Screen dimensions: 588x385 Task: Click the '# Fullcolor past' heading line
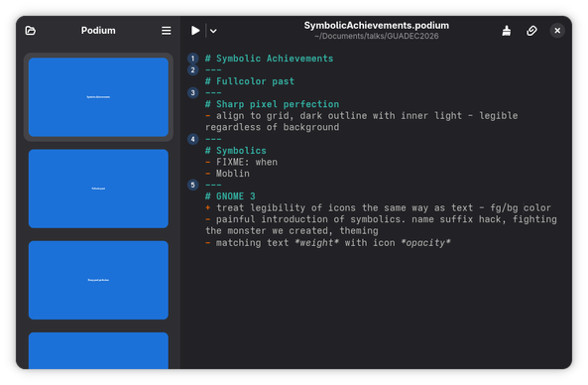(250, 81)
